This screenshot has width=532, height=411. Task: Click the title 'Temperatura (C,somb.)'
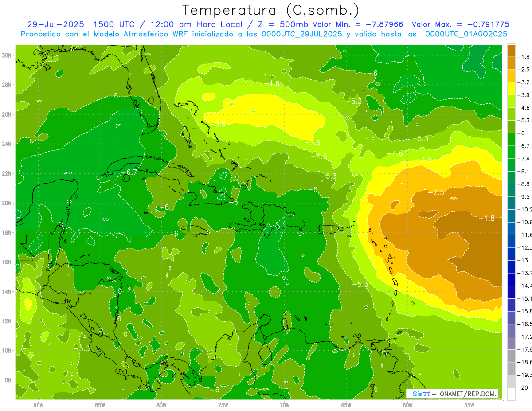(x=270, y=10)
